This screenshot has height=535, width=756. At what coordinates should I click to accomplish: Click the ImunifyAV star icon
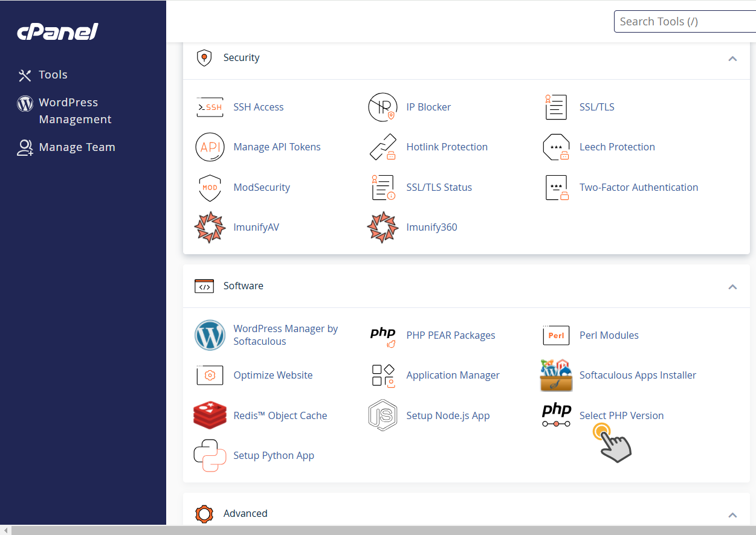[210, 227]
